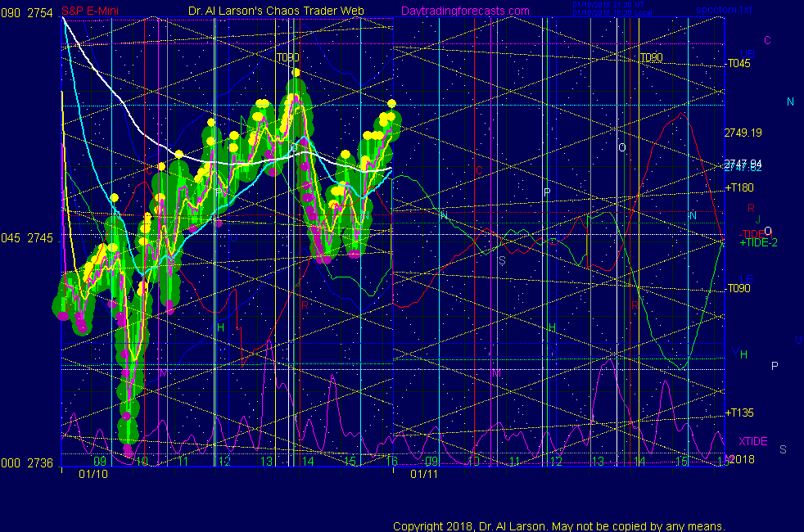Click the magenta 'C' label in the right margin
This screenshot has height=532, width=804.
click(767, 40)
